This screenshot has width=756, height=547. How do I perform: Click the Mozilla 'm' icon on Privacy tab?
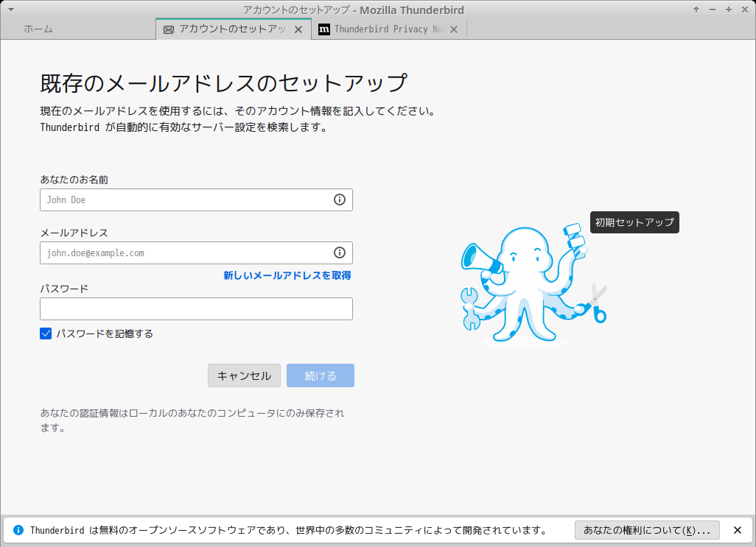[324, 29]
